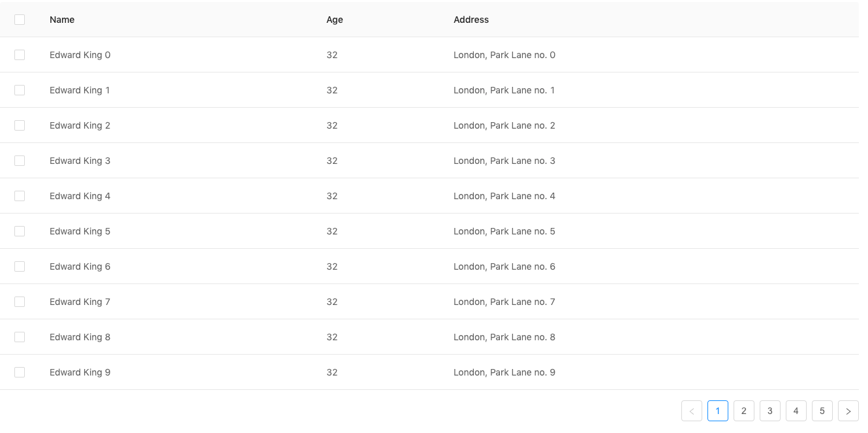
Task: Check the checkbox for Edward King 7
Action: point(19,302)
